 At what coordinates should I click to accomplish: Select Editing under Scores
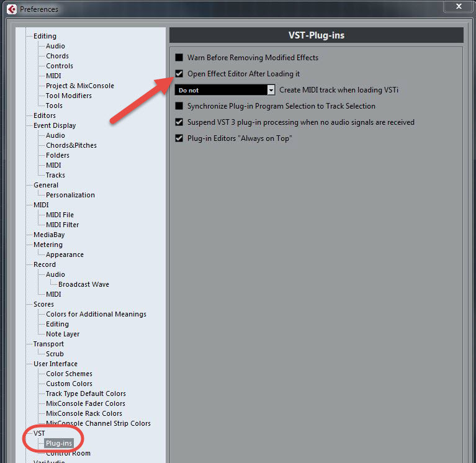[x=57, y=324]
